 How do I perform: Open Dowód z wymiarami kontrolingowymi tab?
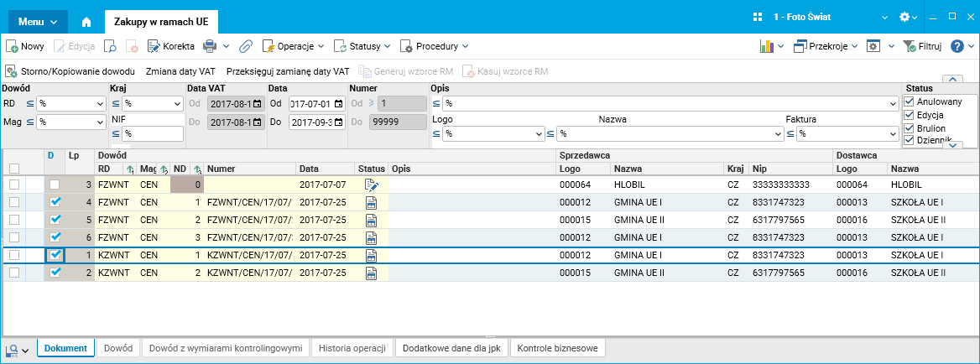(227, 348)
